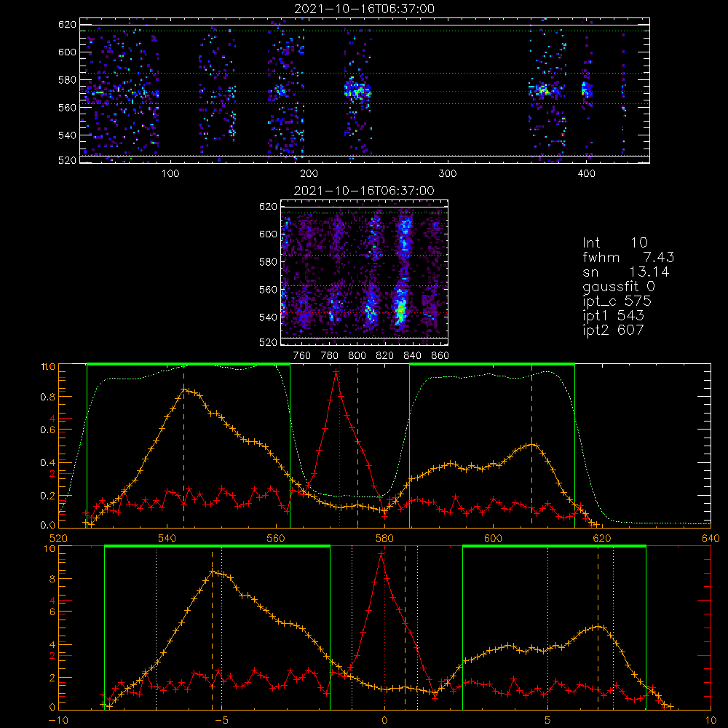Click the orange curve peak near 543 in third plot
728x728 pixels.
pos(184,389)
